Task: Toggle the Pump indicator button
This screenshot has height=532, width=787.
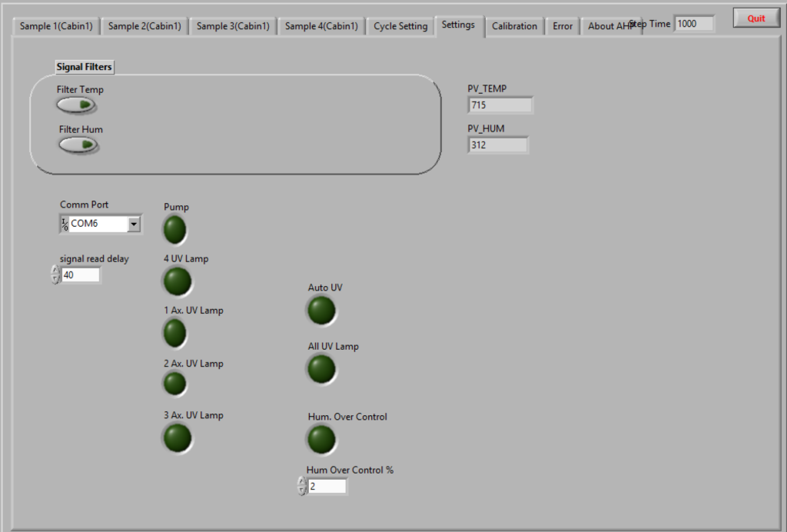Action: [x=174, y=229]
